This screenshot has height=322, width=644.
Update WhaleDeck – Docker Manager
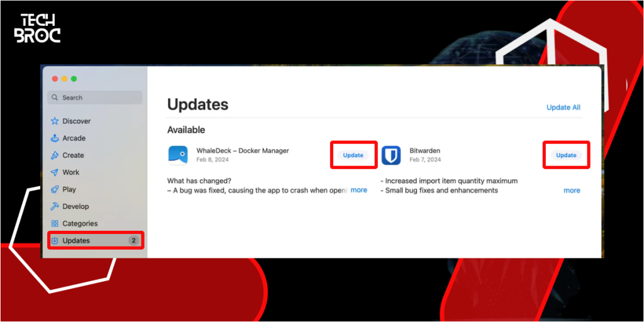(353, 155)
